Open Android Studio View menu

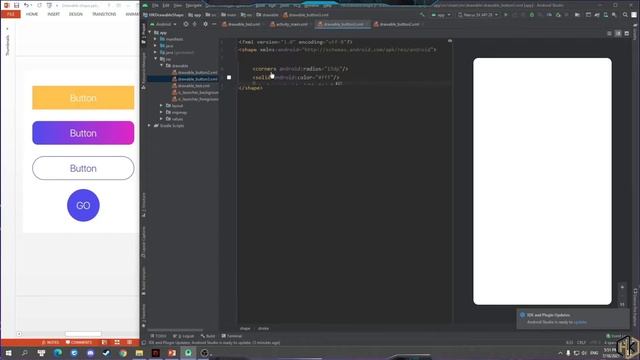(x=178, y=6)
